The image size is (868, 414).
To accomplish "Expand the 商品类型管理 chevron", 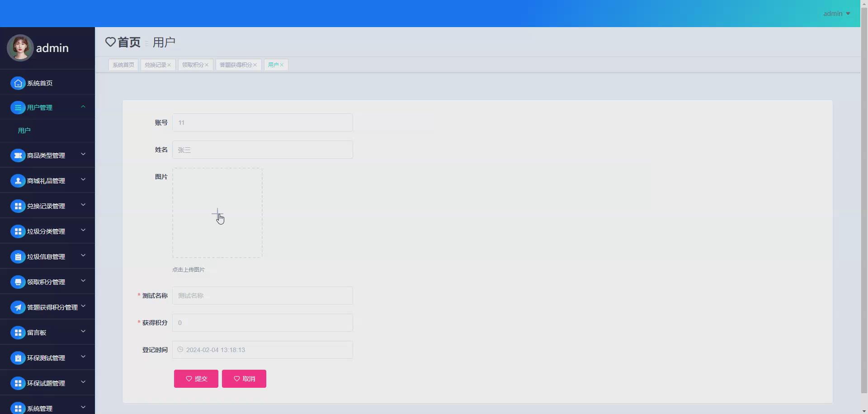I will (x=83, y=155).
